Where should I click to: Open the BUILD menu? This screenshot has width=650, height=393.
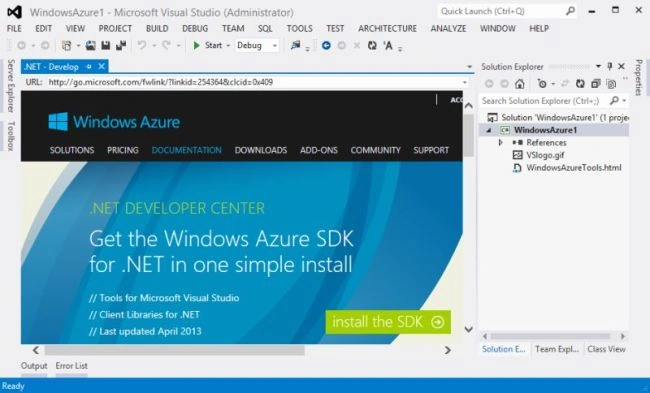coord(157,29)
